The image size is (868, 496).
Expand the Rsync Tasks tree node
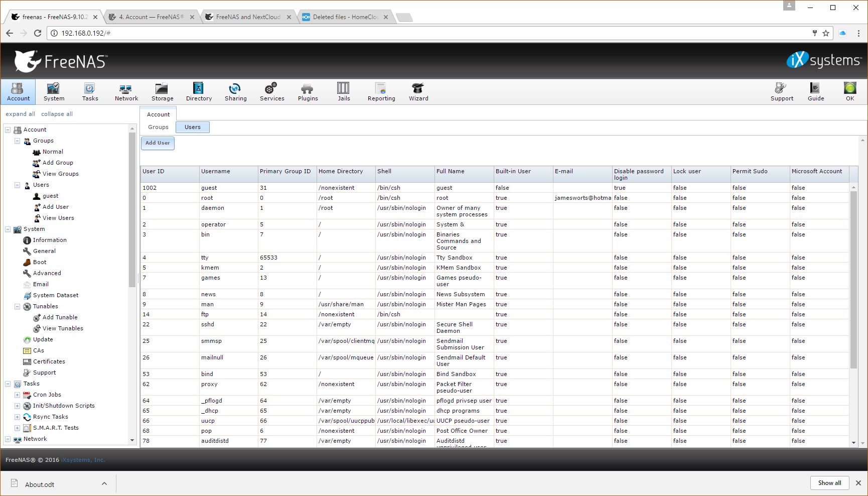pos(17,417)
